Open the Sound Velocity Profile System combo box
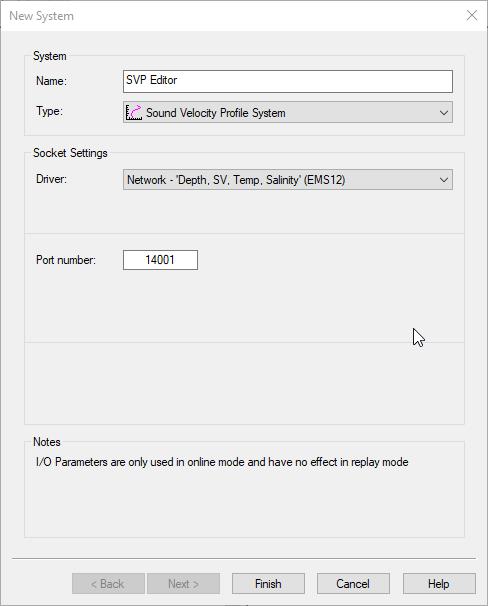 (x=288, y=112)
